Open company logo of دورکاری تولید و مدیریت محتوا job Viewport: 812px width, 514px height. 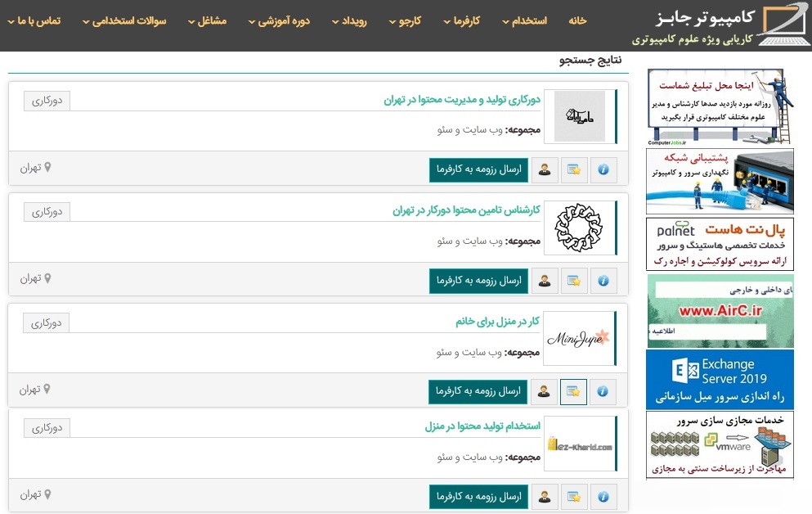pos(580,116)
